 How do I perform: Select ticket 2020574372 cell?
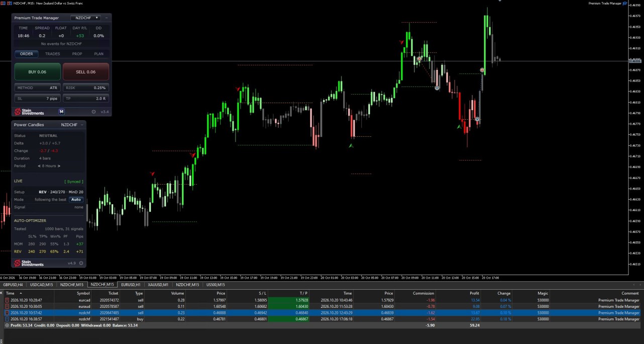click(109, 300)
